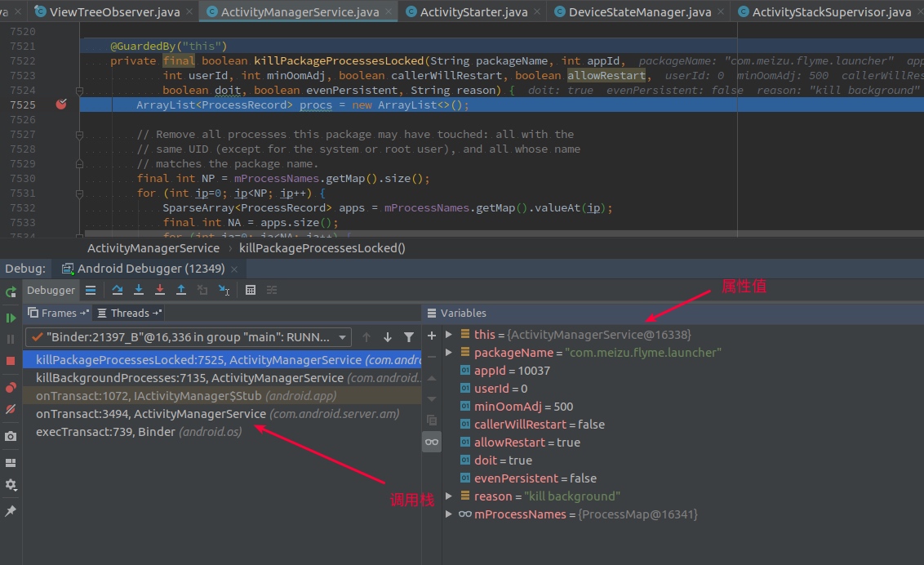Expand the mProcessNames watch node
Viewport: 924px width, 565px height.
tap(448, 514)
